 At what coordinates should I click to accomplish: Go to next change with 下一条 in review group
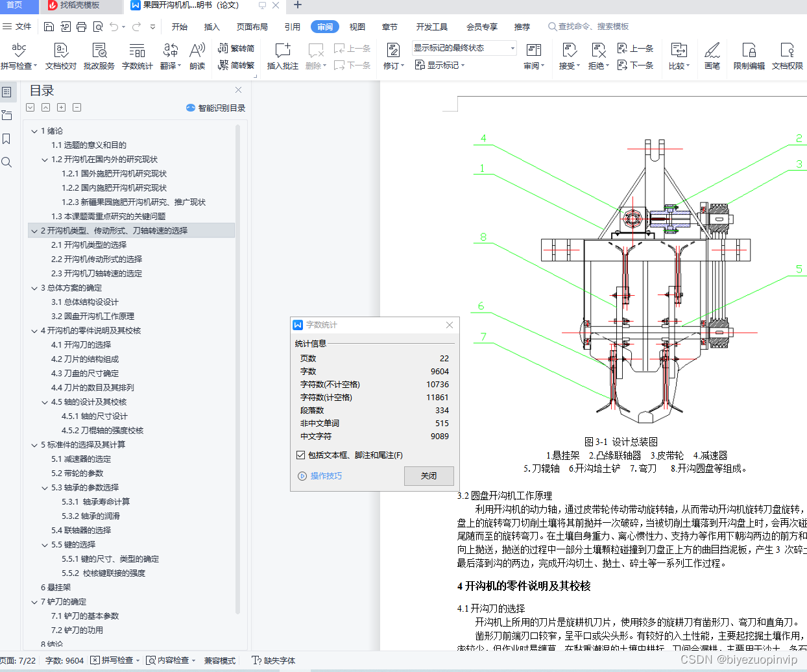(x=636, y=65)
